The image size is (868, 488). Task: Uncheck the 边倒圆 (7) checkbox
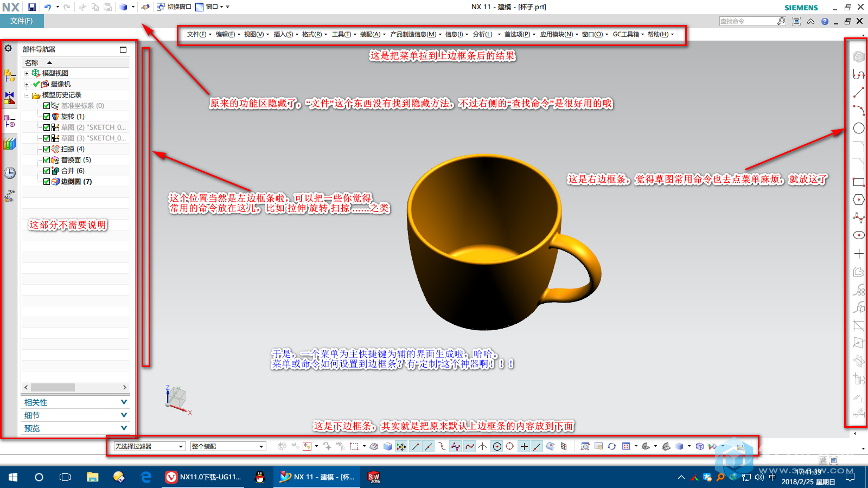click(x=47, y=182)
